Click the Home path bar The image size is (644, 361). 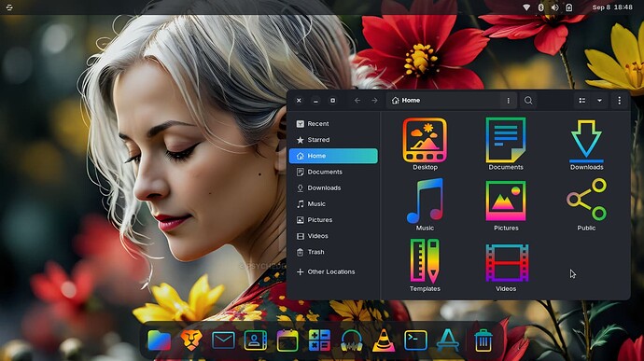443,100
